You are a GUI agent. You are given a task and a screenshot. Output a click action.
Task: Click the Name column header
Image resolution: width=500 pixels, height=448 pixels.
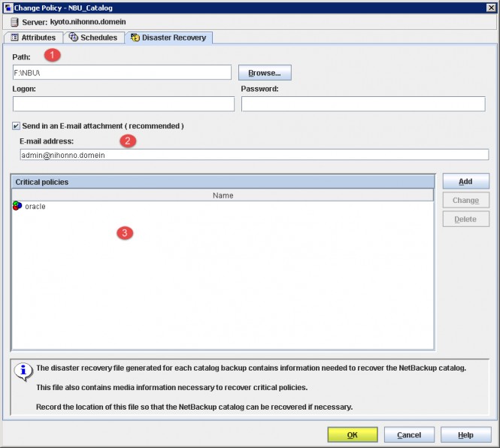click(x=223, y=195)
